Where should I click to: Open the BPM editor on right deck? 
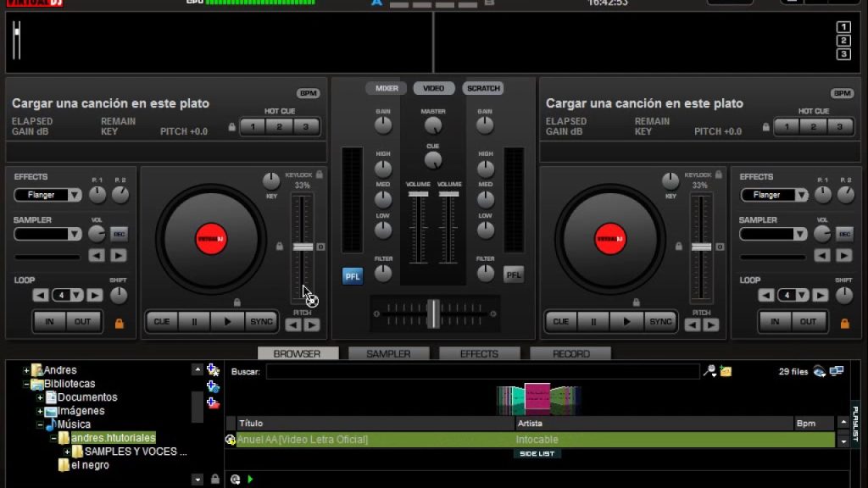(x=842, y=93)
